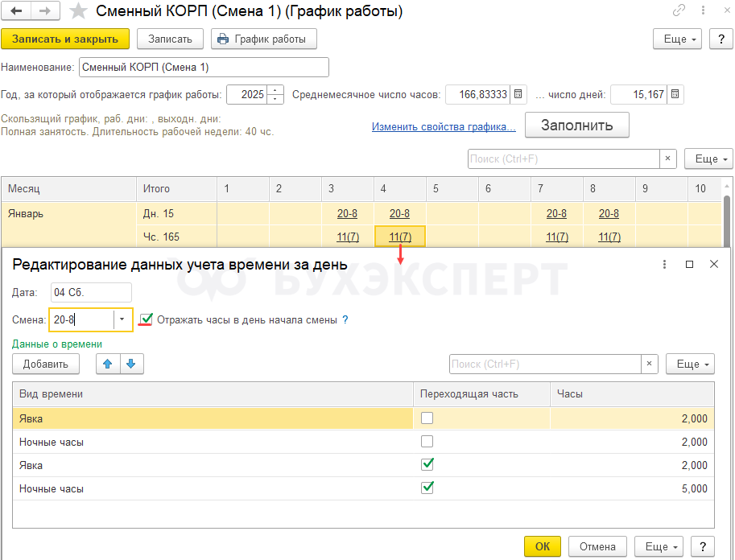The height and width of the screenshot is (560, 735).
Task: Click the 'Записать и закрыть' button
Action: tap(65, 39)
